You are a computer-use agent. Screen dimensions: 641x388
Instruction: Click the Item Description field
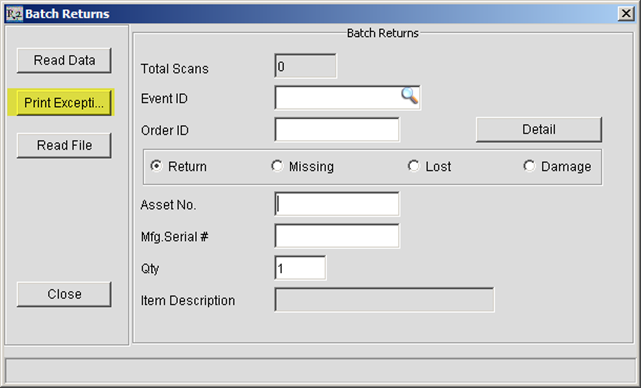(x=384, y=300)
